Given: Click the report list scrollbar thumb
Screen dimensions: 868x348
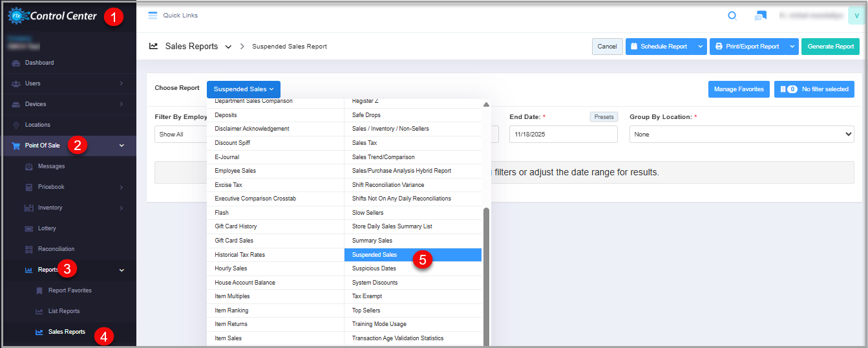Looking at the screenshot, I should (x=486, y=272).
